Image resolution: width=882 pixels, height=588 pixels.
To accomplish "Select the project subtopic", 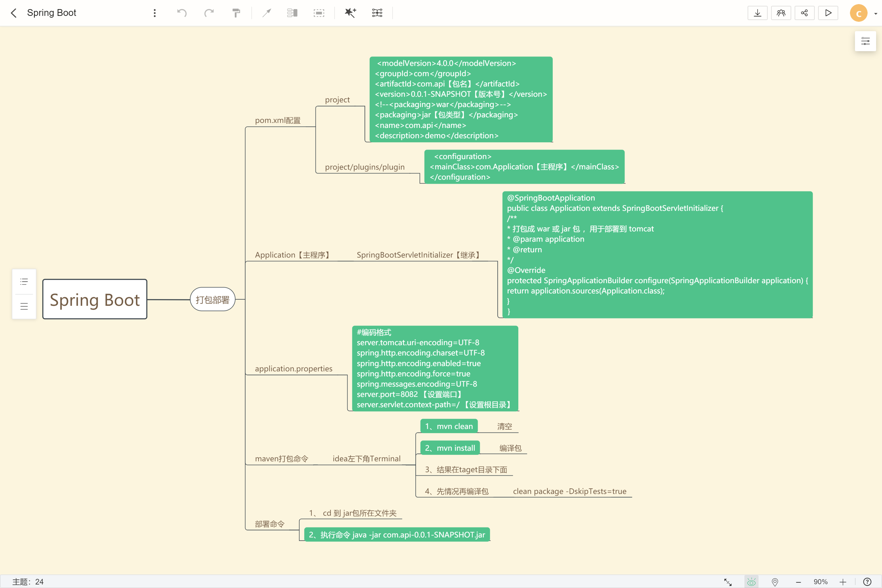I will tap(338, 100).
